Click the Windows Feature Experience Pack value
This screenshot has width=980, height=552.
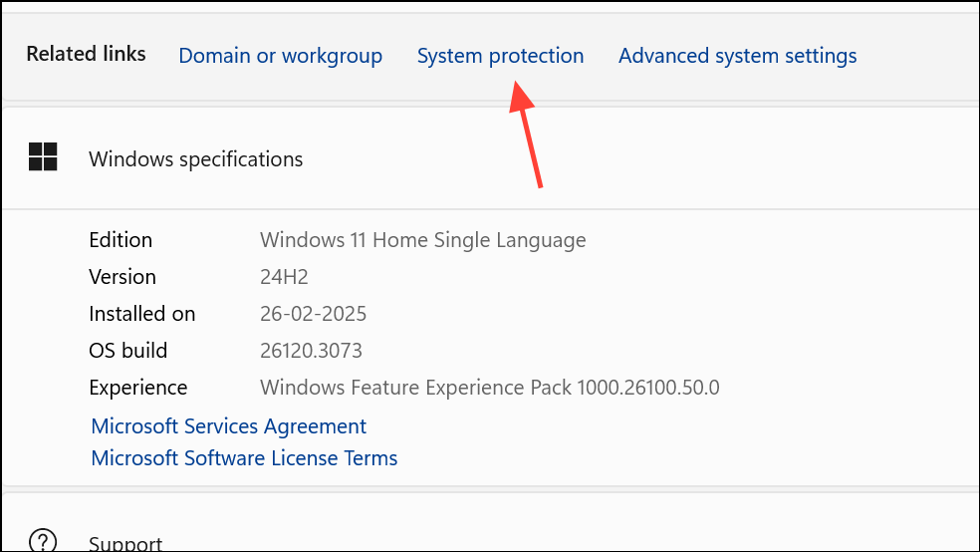tap(489, 388)
